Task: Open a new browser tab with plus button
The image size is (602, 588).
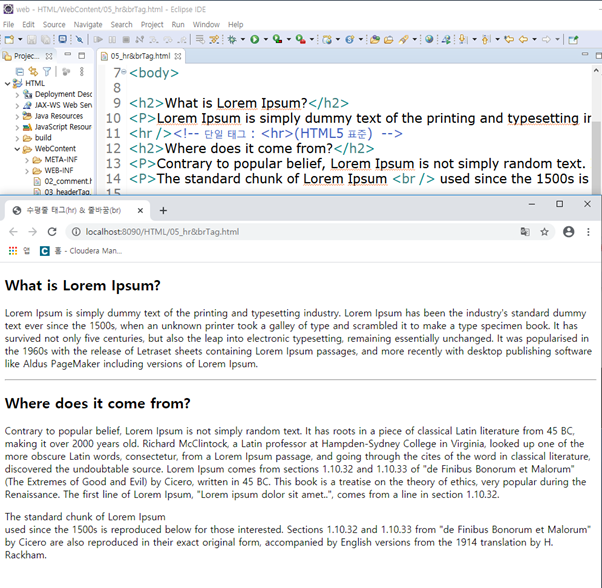Action: pyautogui.click(x=163, y=210)
